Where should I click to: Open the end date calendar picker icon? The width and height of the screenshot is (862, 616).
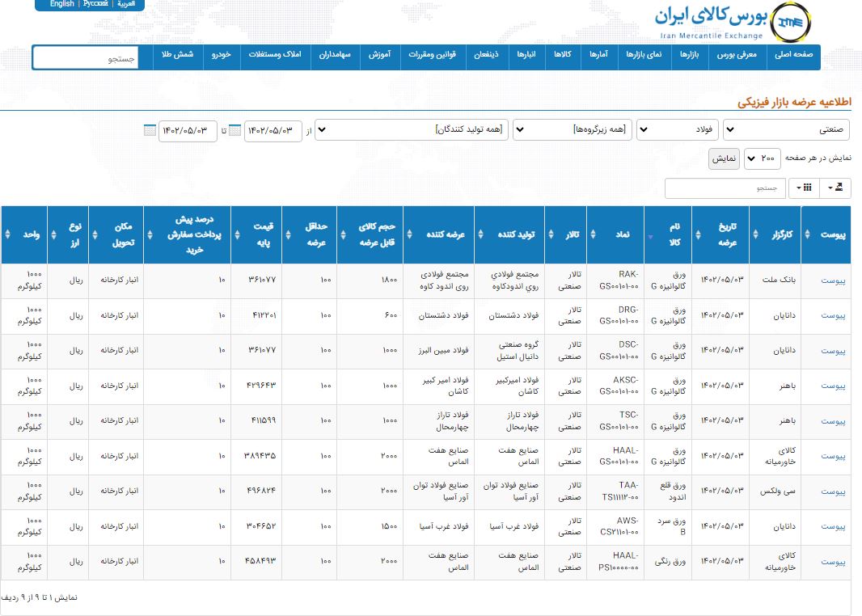coord(150,130)
